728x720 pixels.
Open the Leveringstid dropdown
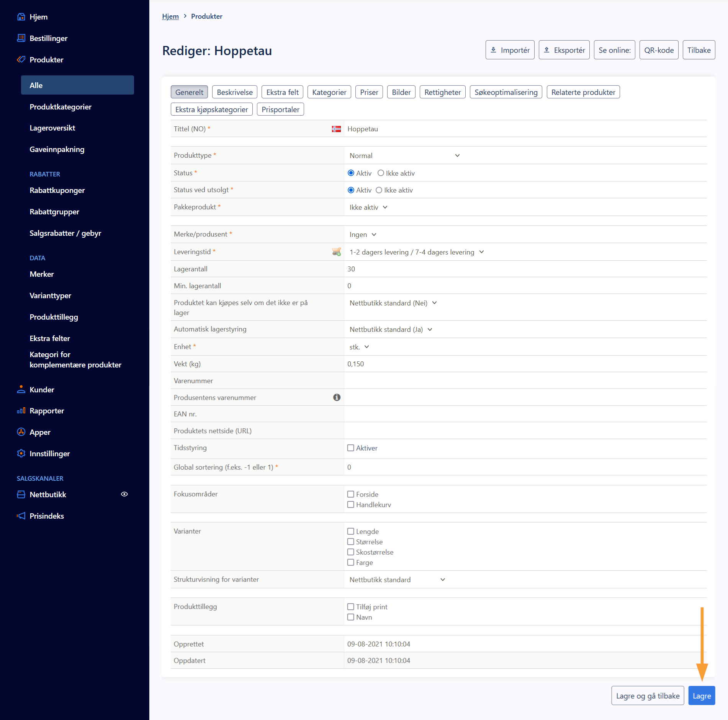417,252
